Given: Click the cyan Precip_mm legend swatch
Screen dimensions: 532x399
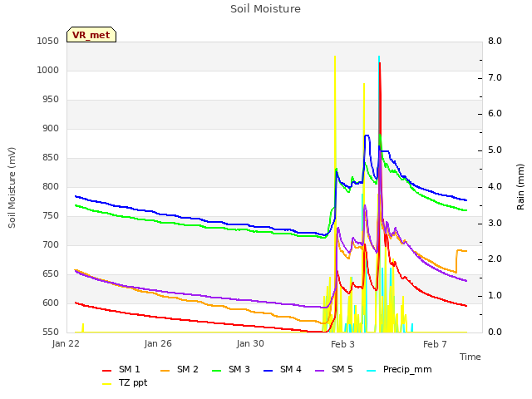Looking at the screenshot, I should point(372,371).
